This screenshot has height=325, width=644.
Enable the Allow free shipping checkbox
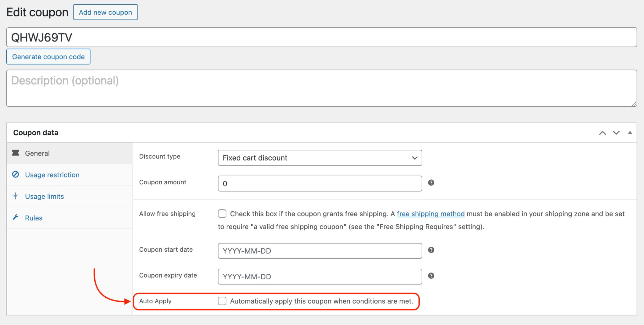[222, 213]
